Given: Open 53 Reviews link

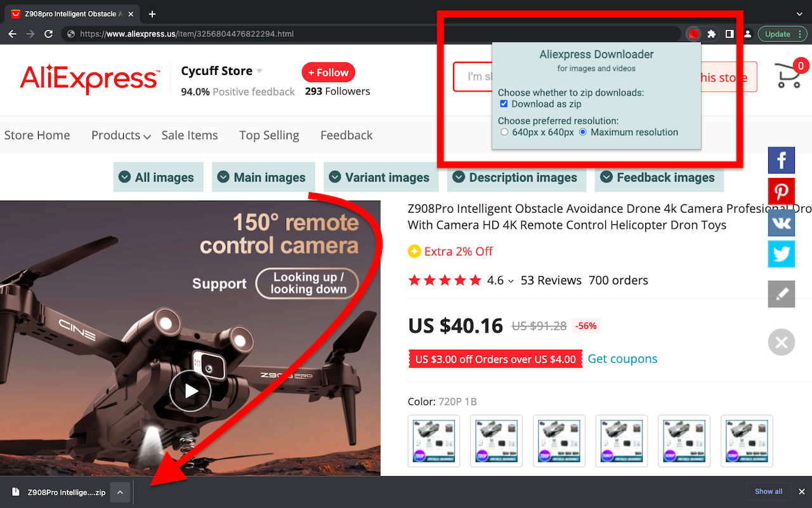Looking at the screenshot, I should (x=551, y=280).
